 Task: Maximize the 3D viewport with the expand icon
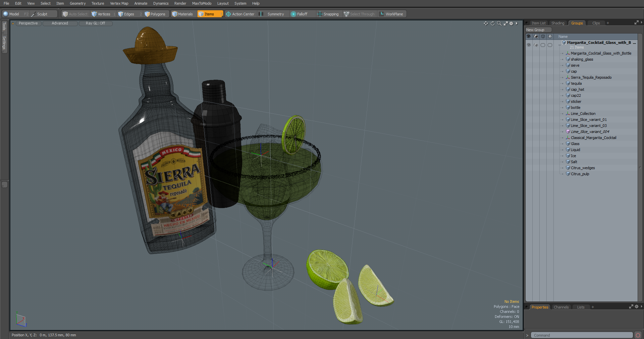(505, 23)
